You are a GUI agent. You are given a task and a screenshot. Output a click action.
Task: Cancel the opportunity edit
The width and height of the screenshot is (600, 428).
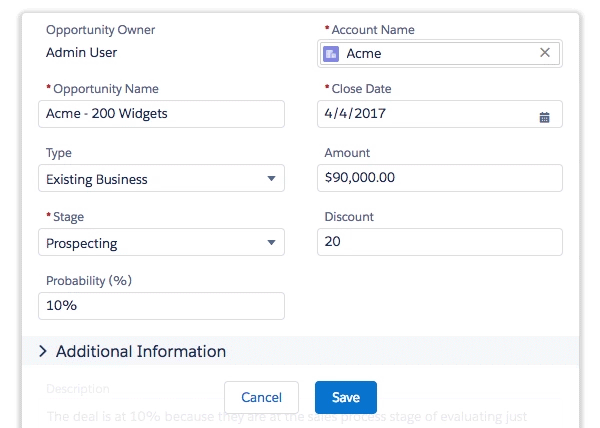click(x=261, y=397)
